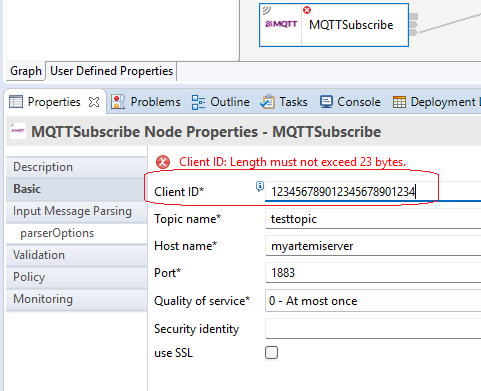Open the User Defined Properties tab
This screenshot has height=391, width=481.
[111, 71]
